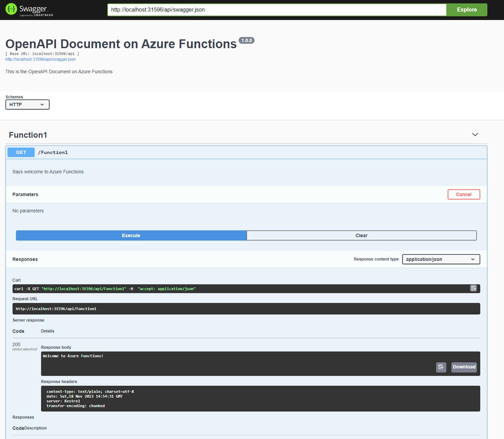Open the swagger.json link under title

[40, 59]
